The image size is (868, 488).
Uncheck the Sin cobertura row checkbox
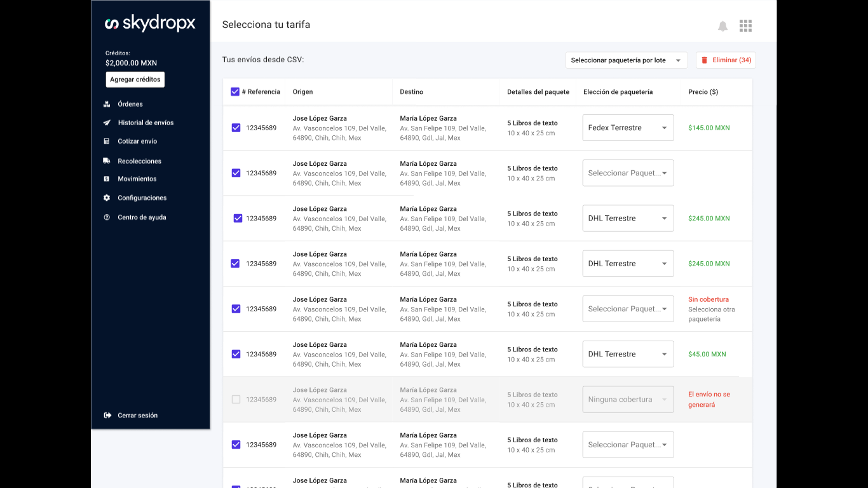[x=236, y=309]
